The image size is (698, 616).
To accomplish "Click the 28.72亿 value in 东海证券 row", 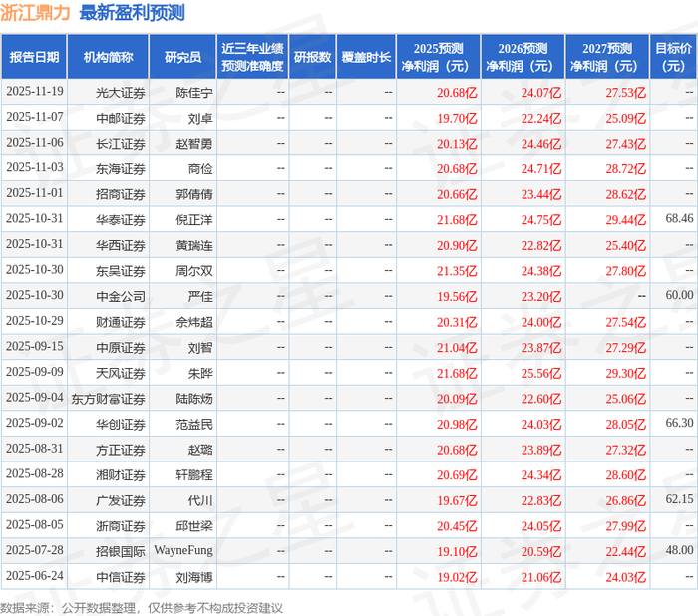I will (625, 169).
